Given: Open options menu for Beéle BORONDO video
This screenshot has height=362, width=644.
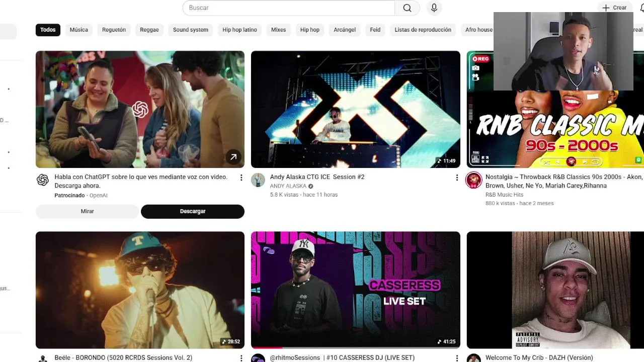Looking at the screenshot, I should click(x=241, y=358).
